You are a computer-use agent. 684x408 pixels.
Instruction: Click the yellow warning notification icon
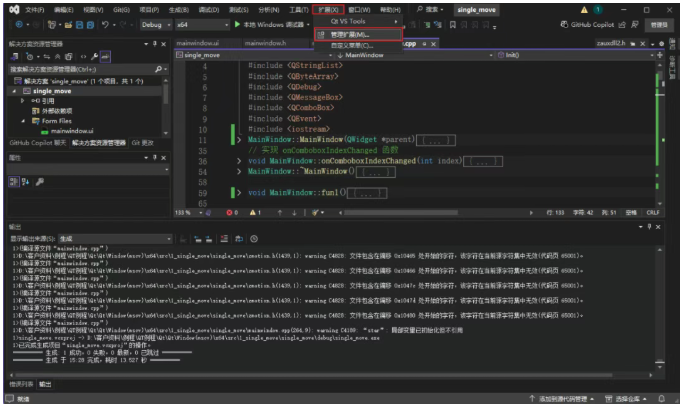(584, 10)
